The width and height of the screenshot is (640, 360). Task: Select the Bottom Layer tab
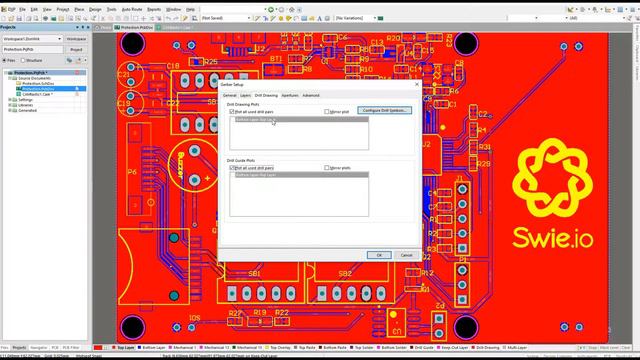pyautogui.click(x=151, y=348)
